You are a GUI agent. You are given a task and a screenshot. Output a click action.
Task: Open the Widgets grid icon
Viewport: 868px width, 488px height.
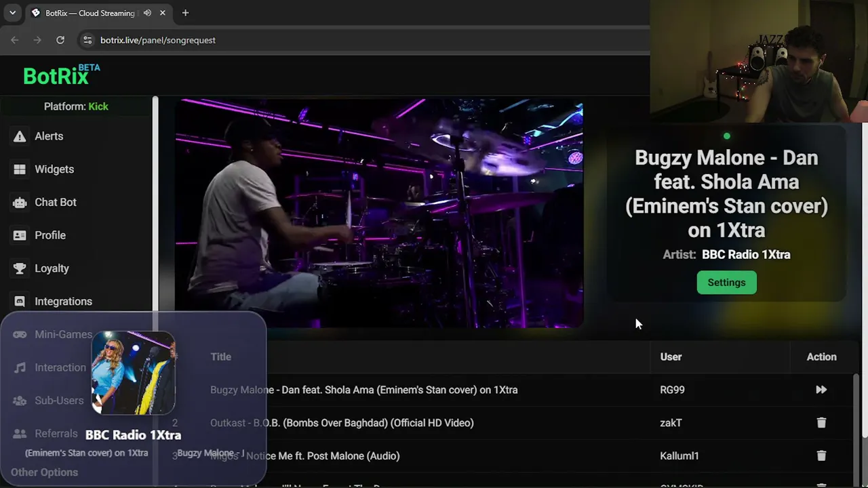pos(20,169)
